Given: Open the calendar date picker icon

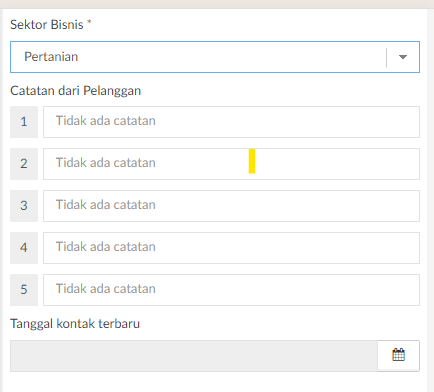Looking at the screenshot, I should click(398, 355).
